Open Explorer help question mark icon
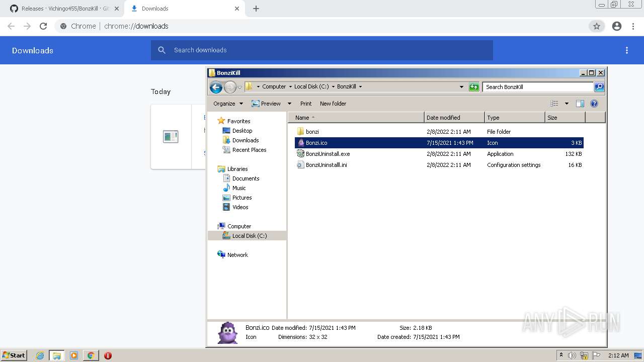Image resolution: width=644 pixels, height=362 pixels. click(594, 104)
